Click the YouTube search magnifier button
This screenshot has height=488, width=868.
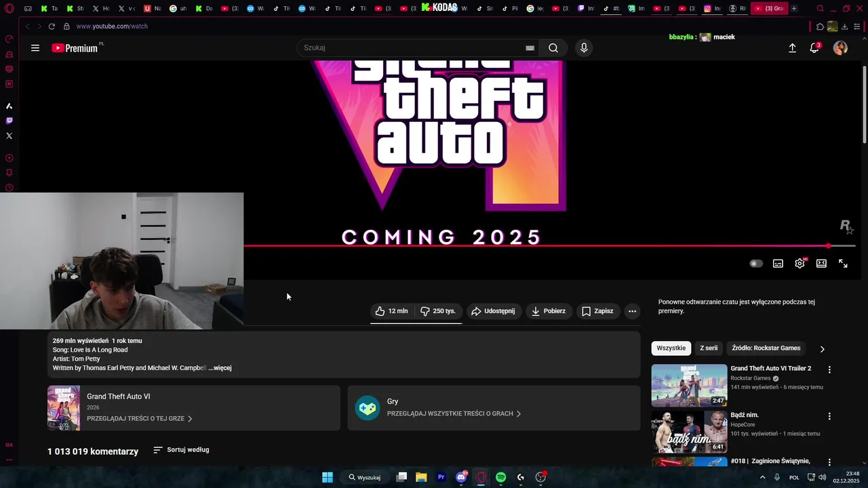tap(553, 48)
